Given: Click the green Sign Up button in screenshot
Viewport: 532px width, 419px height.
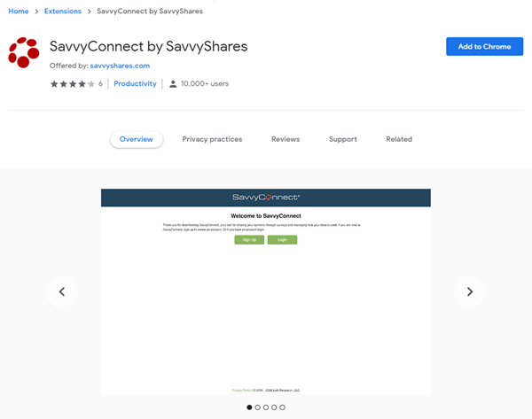Looking at the screenshot, I should pyautogui.click(x=249, y=240).
